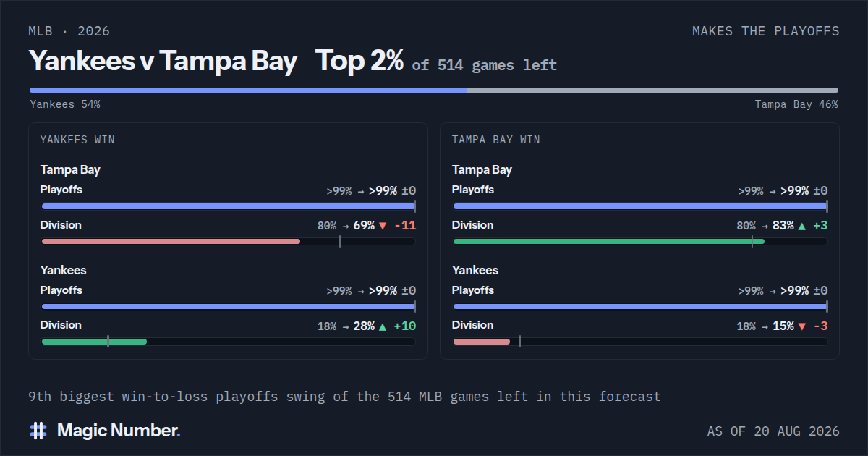Click the Magic Number brand text
The width and height of the screenshot is (868, 456).
click(x=119, y=431)
